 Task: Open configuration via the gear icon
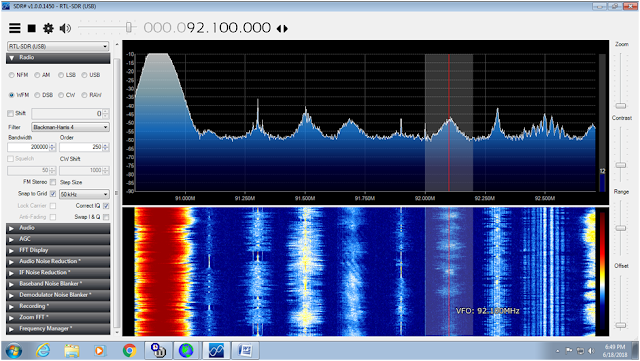tap(48, 28)
